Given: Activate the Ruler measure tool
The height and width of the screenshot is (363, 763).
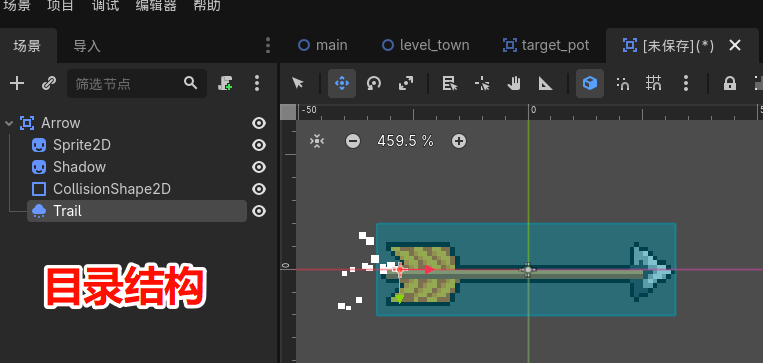Looking at the screenshot, I should [x=545, y=83].
